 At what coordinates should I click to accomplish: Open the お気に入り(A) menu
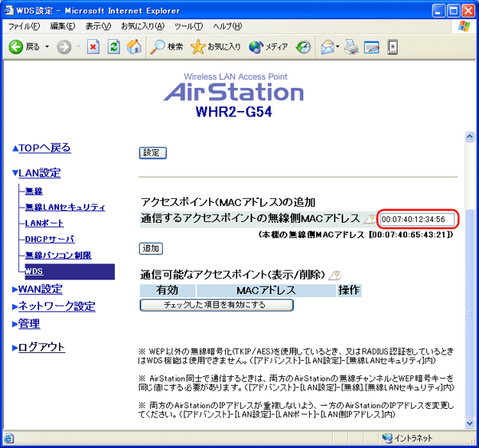coord(143,26)
